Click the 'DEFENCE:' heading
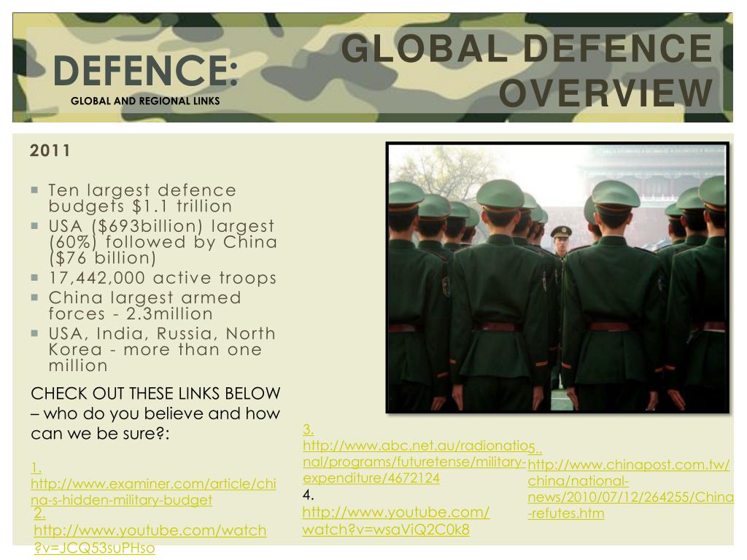 (145, 70)
